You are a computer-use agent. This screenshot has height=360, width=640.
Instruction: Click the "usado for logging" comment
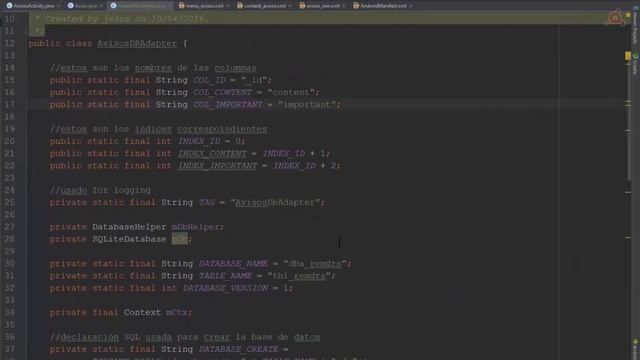point(100,190)
